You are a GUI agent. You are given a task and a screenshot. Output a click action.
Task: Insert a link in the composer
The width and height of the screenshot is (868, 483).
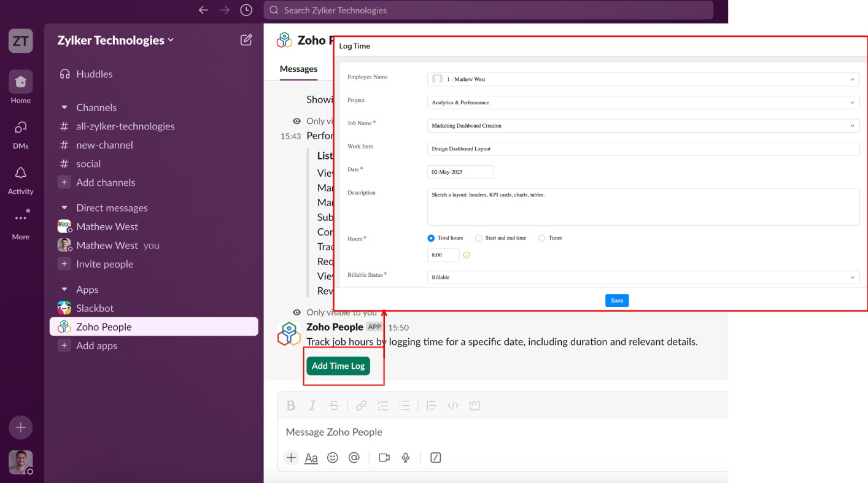[x=362, y=405]
